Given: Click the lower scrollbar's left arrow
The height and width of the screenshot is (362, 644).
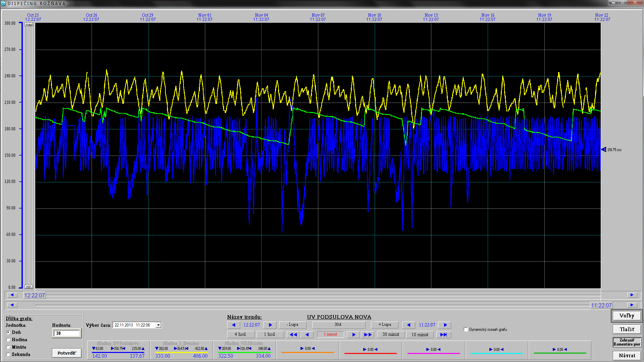Looking at the screenshot, I should tap(12, 305).
